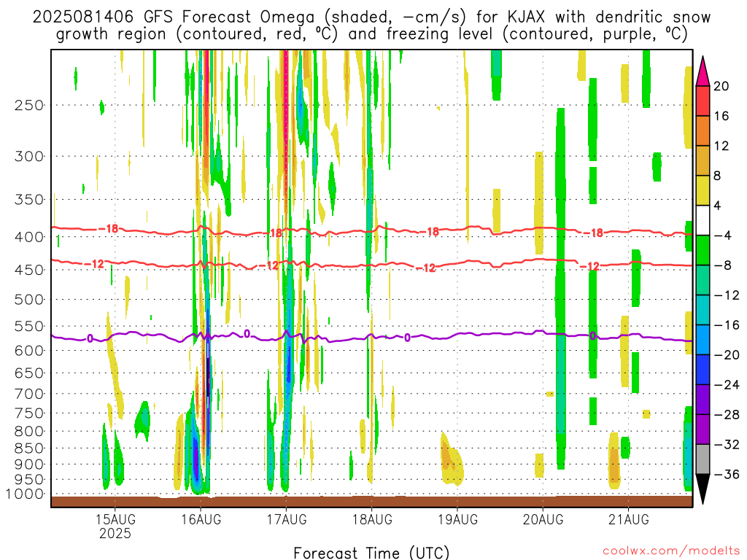The height and width of the screenshot is (560, 747).
Task: Click the 20AUG time axis label
Action: pos(543,519)
